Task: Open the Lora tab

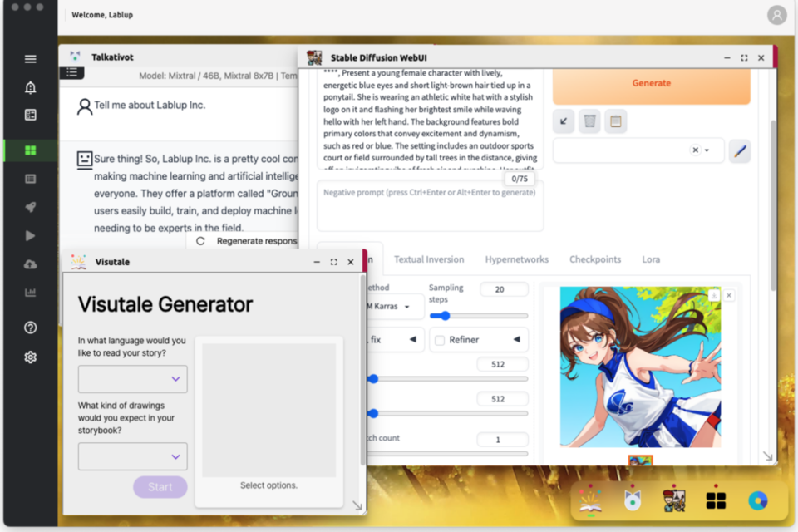Action: [651, 259]
